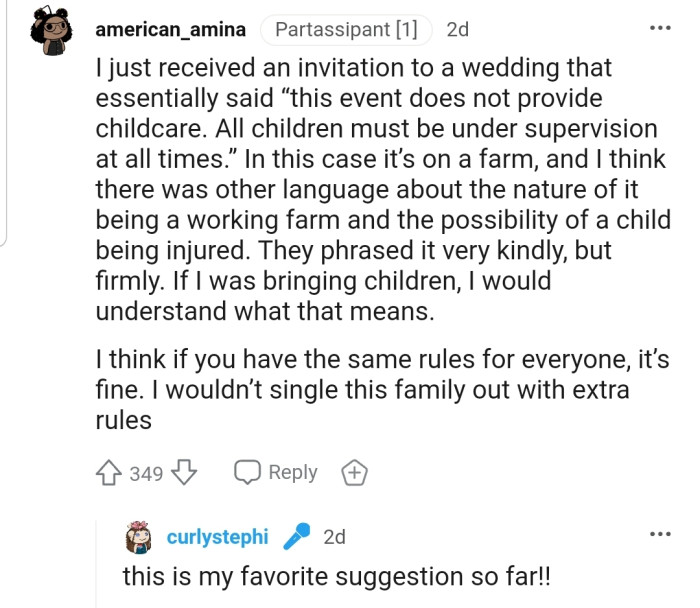
Task: Click the speech bubble icon beside Reply
Action: coord(247,473)
